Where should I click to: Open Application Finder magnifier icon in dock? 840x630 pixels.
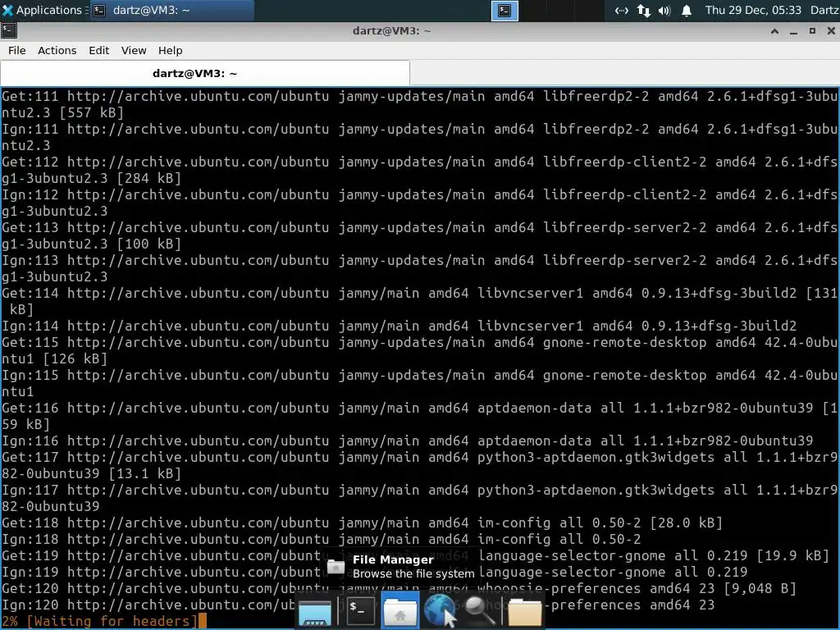[479, 610]
